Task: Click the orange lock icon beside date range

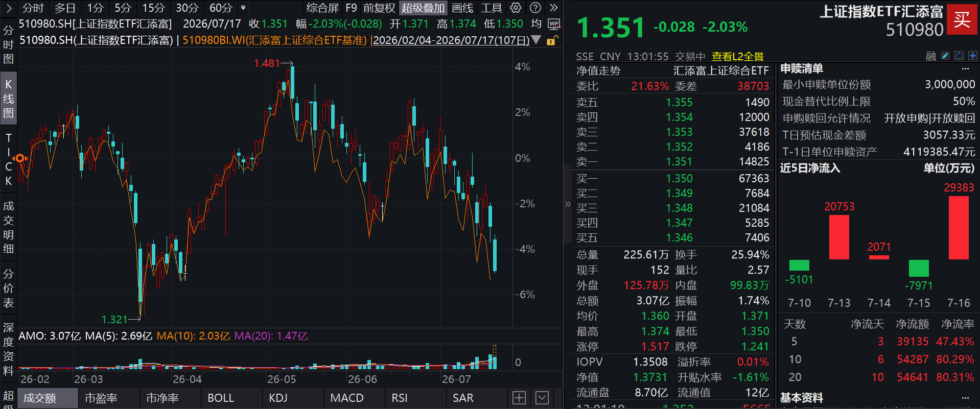Action: coord(551,40)
